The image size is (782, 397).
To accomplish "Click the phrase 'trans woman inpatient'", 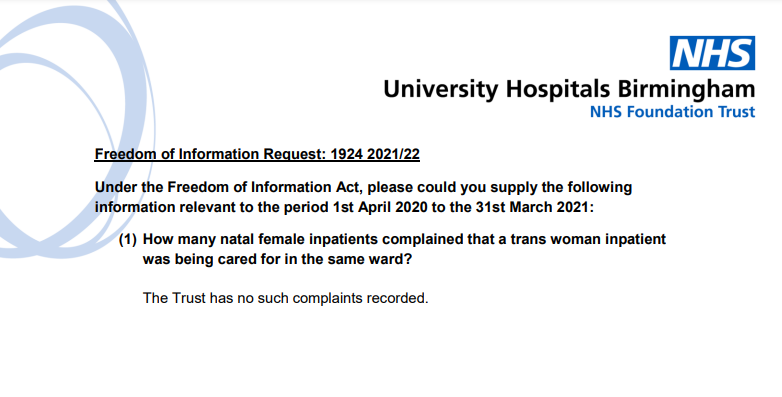I will (x=588, y=239).
